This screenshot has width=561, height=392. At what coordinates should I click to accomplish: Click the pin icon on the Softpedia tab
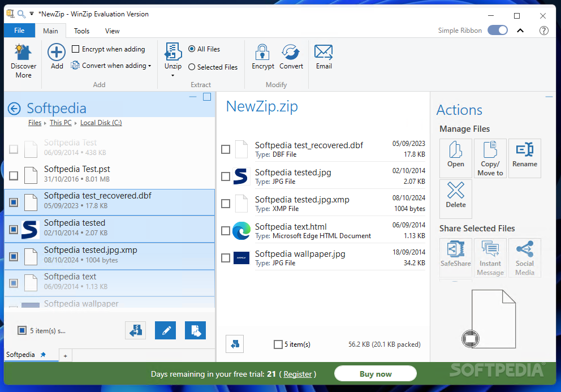pyautogui.click(x=43, y=355)
